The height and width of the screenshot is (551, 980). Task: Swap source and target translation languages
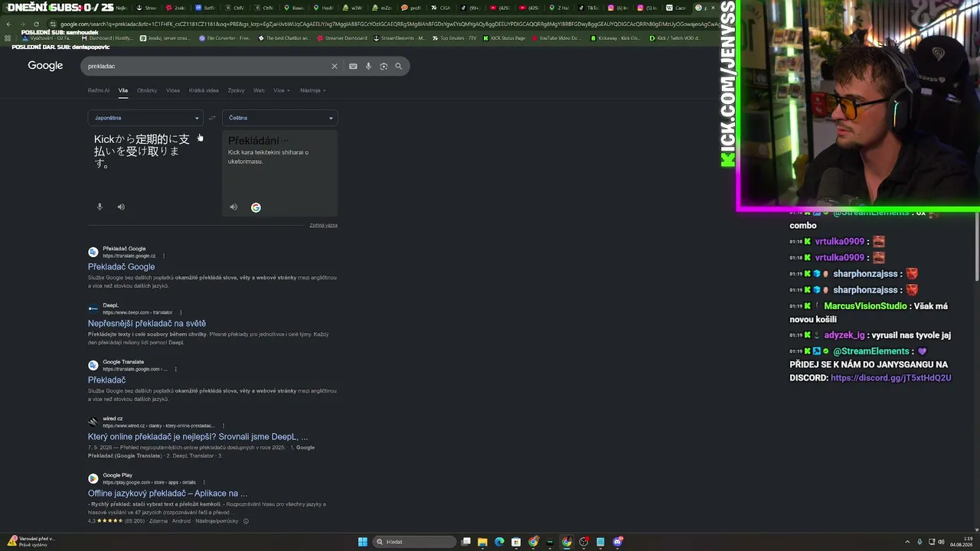pyautogui.click(x=212, y=118)
